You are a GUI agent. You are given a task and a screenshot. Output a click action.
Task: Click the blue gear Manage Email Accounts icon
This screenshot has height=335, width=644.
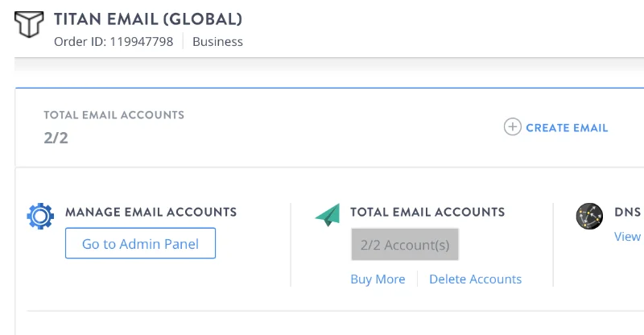[40, 216]
